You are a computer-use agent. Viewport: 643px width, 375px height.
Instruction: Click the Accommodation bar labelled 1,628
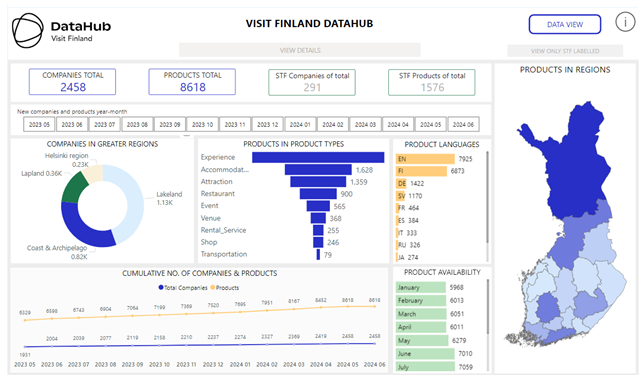pyautogui.click(x=318, y=169)
